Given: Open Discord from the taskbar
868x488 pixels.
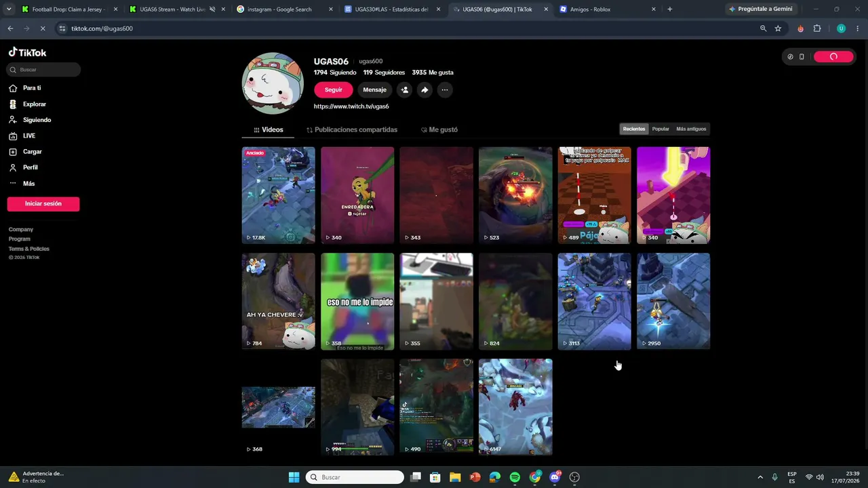Looking at the screenshot, I should point(555,477).
